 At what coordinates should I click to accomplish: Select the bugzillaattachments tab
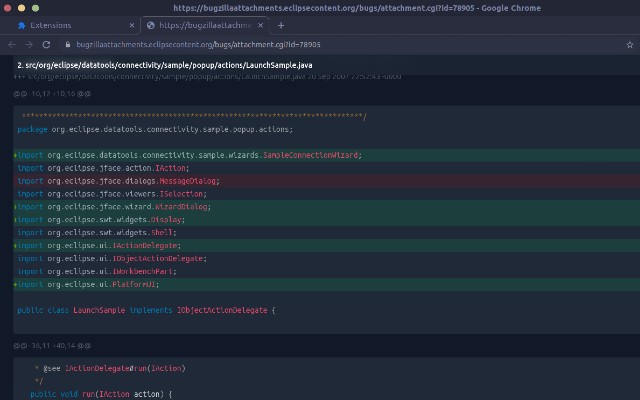click(x=200, y=25)
